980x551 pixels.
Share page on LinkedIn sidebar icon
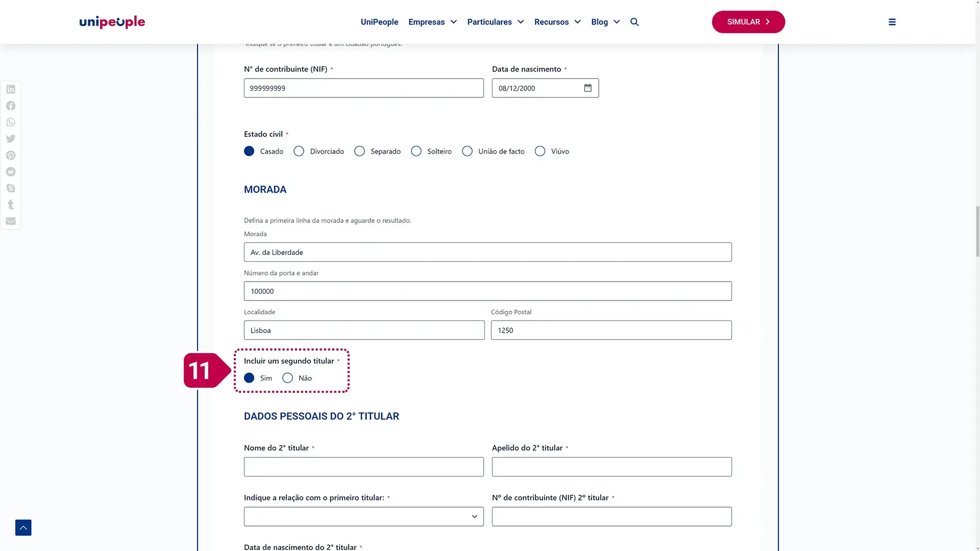pyautogui.click(x=11, y=89)
